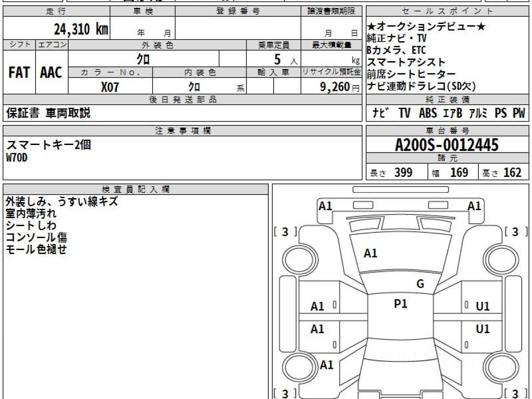532x399 pixels.
Task: Click the 前席シートヒーター line
Action: point(411,74)
